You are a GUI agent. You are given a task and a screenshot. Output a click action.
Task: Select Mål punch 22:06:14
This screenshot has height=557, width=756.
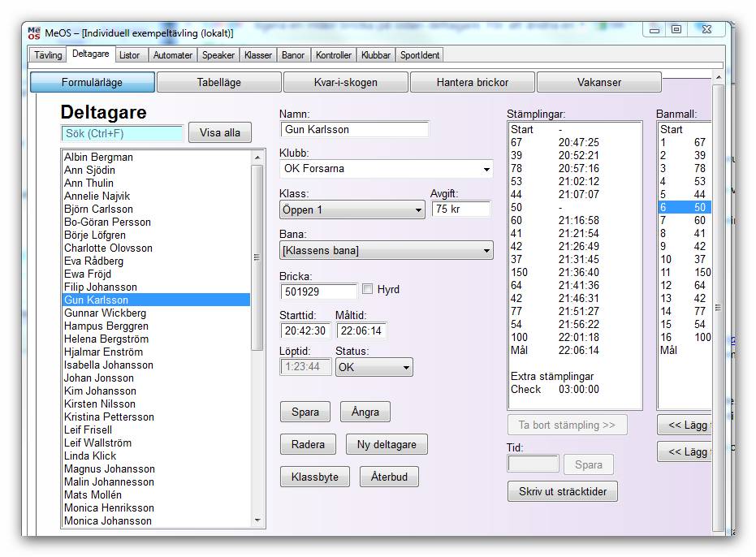pos(575,351)
